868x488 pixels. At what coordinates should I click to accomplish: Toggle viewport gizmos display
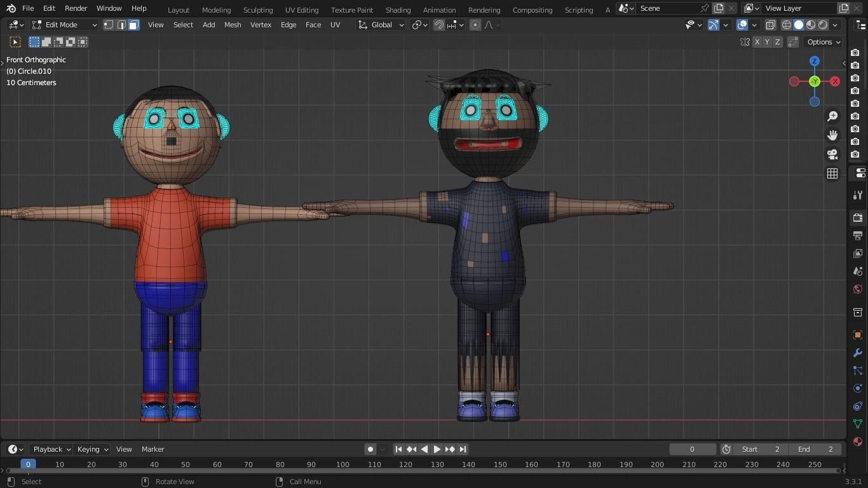pyautogui.click(x=714, y=25)
